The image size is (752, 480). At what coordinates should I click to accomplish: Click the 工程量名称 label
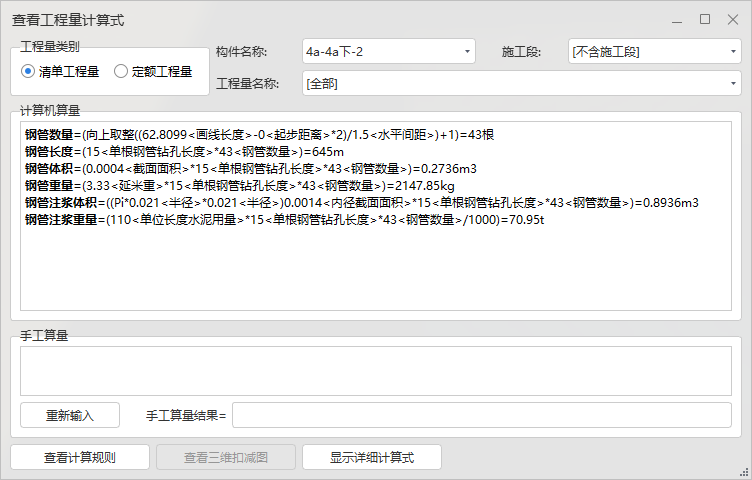(x=247, y=83)
